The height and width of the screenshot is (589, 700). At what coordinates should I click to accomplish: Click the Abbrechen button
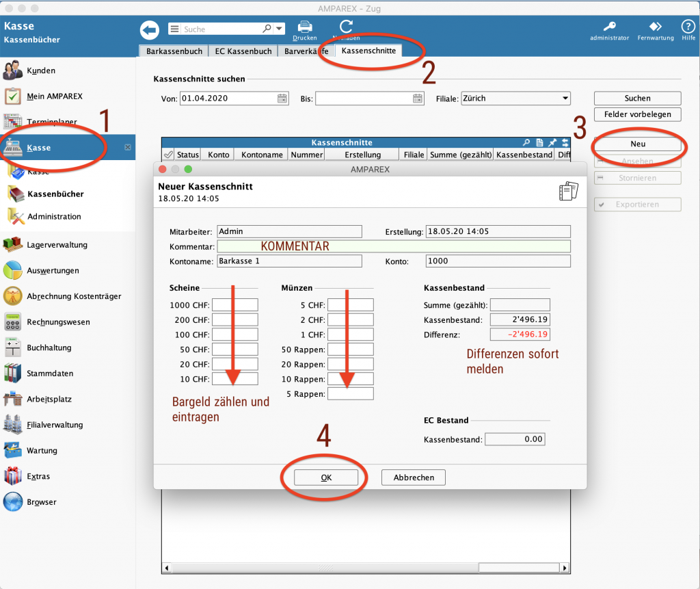(414, 477)
